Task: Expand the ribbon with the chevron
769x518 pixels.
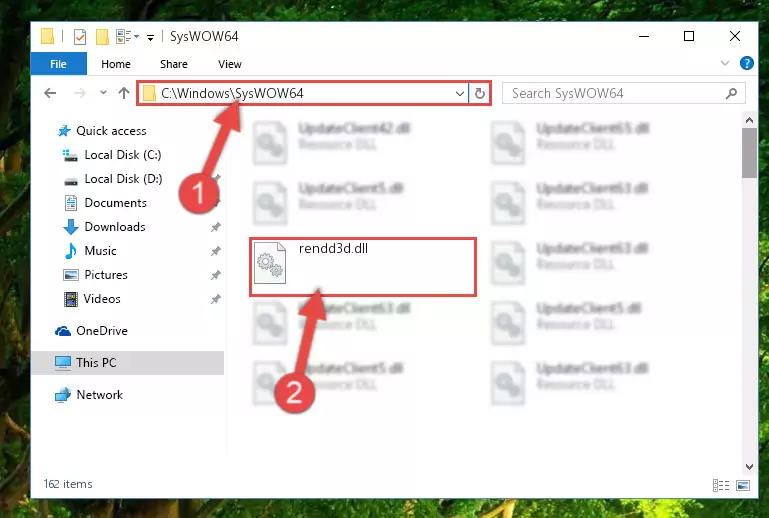Action: [x=725, y=63]
